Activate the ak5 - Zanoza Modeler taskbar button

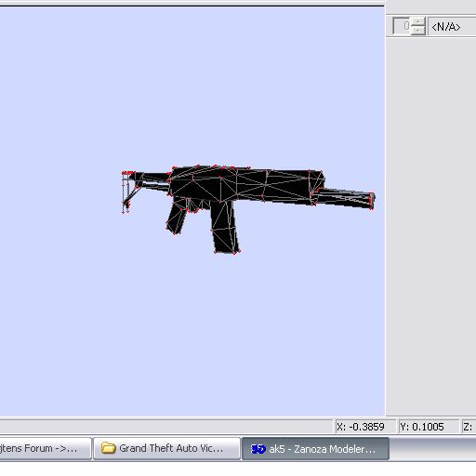315,448
